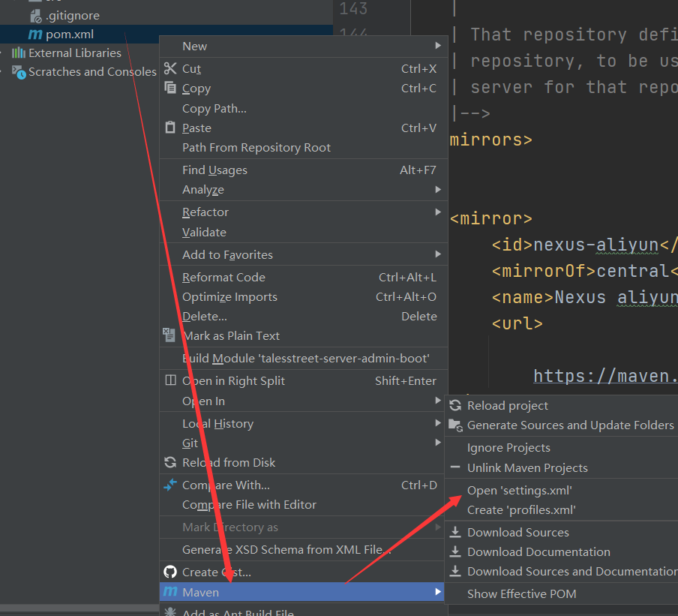678x616 pixels.
Task: Expand the New submenu arrow
Action: click(x=438, y=46)
